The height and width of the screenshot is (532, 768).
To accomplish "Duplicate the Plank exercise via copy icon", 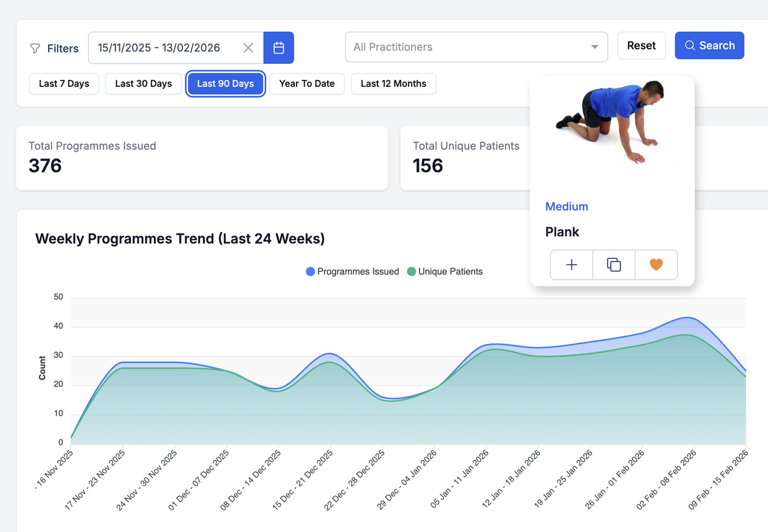I will click(x=613, y=264).
